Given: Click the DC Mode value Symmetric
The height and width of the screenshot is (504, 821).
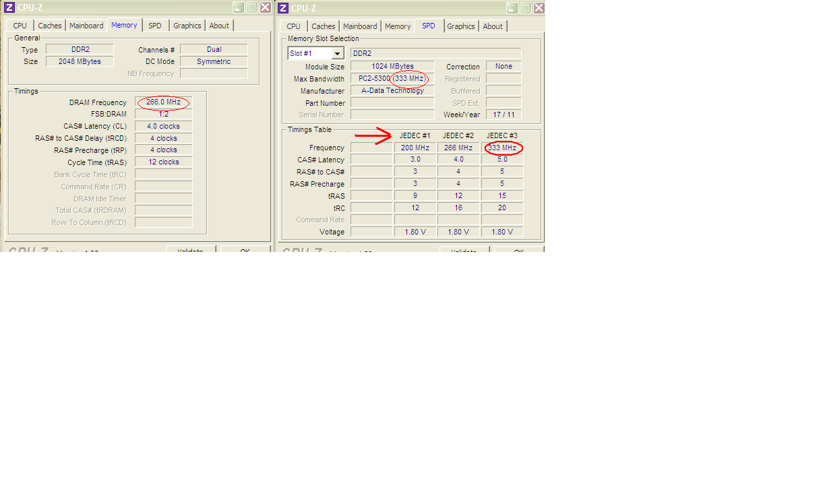Looking at the screenshot, I should [x=214, y=61].
